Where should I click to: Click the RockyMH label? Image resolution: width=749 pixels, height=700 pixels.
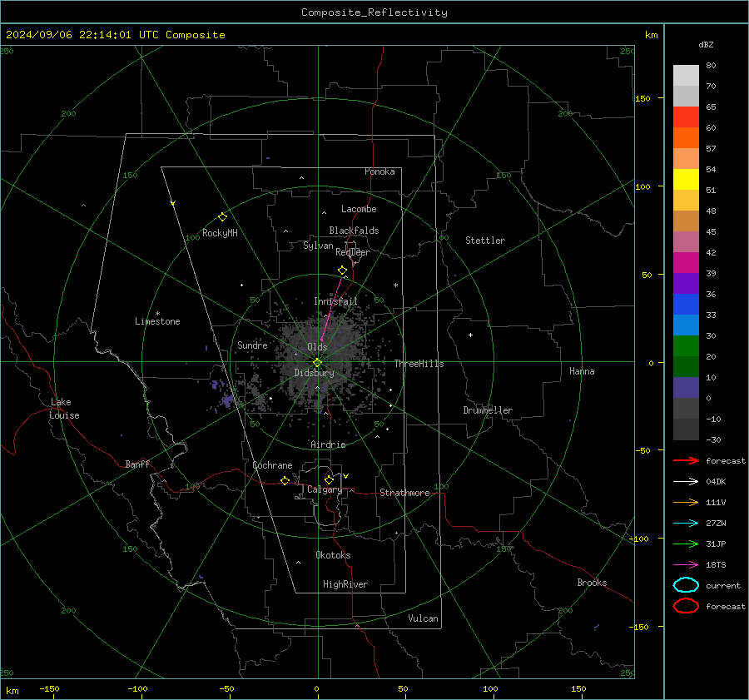pyautogui.click(x=220, y=233)
